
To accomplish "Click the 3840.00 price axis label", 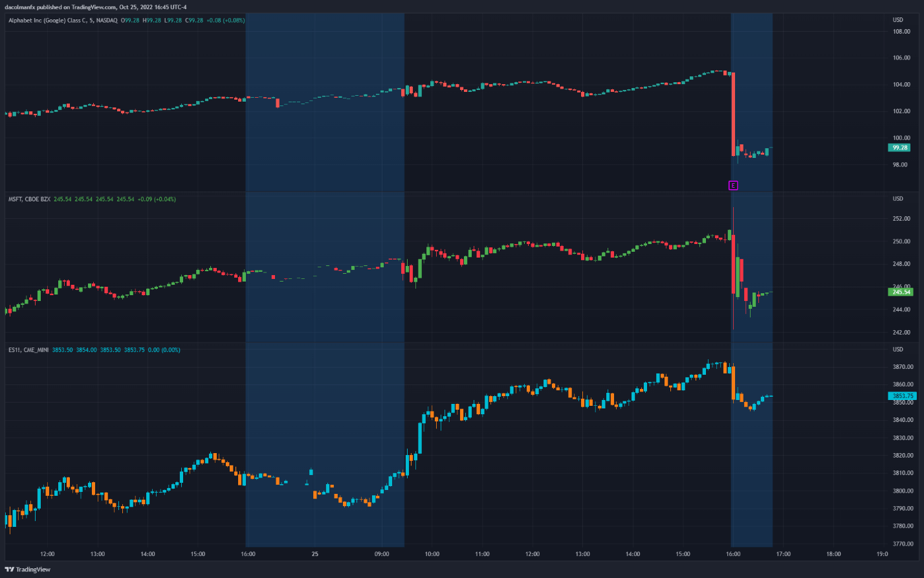I will (903, 420).
